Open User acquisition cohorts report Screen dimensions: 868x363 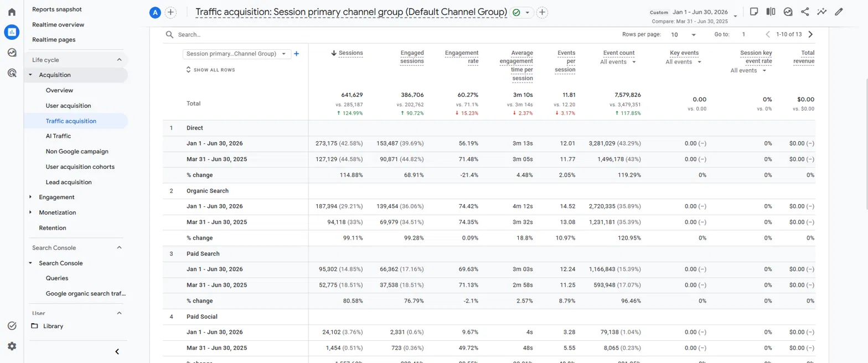80,167
